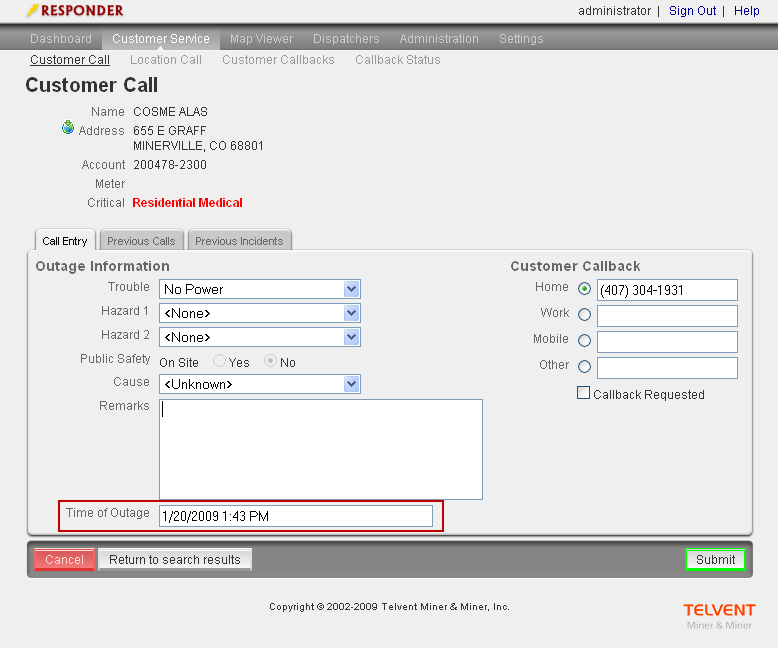The height and width of the screenshot is (648, 778).
Task: Click the Responder logo in header
Action: 76,11
